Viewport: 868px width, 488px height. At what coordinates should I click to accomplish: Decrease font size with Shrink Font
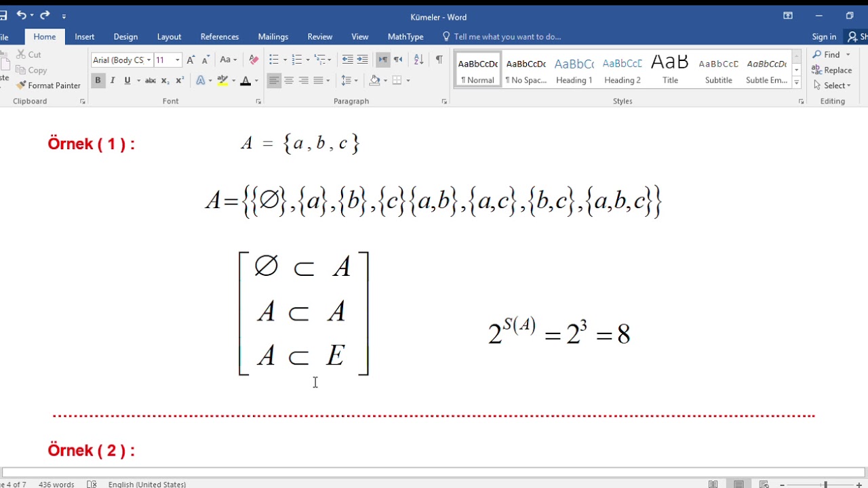coord(206,60)
